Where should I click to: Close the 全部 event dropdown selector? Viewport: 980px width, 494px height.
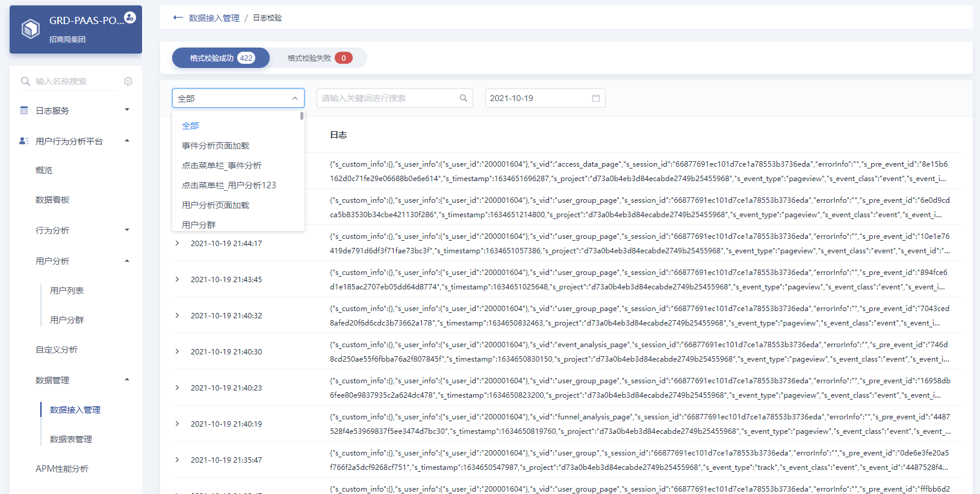click(238, 98)
